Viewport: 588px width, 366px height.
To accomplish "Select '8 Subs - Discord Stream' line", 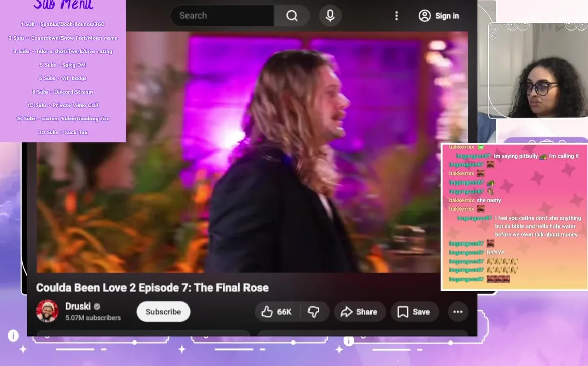I will point(63,92).
